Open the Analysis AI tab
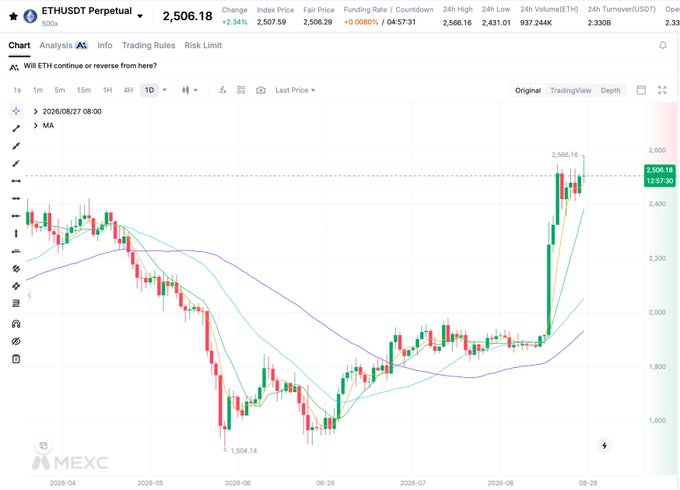The height and width of the screenshot is (490, 680). (63, 45)
